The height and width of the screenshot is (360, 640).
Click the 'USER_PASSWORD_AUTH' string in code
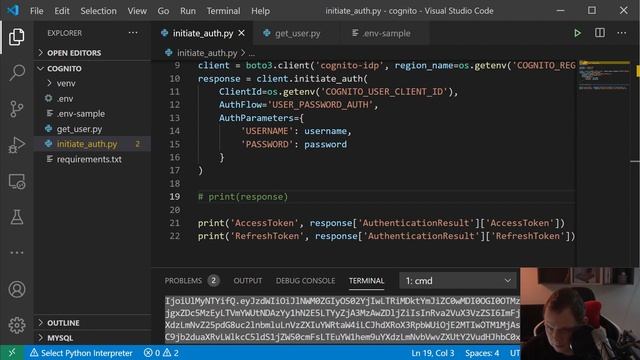click(320, 105)
